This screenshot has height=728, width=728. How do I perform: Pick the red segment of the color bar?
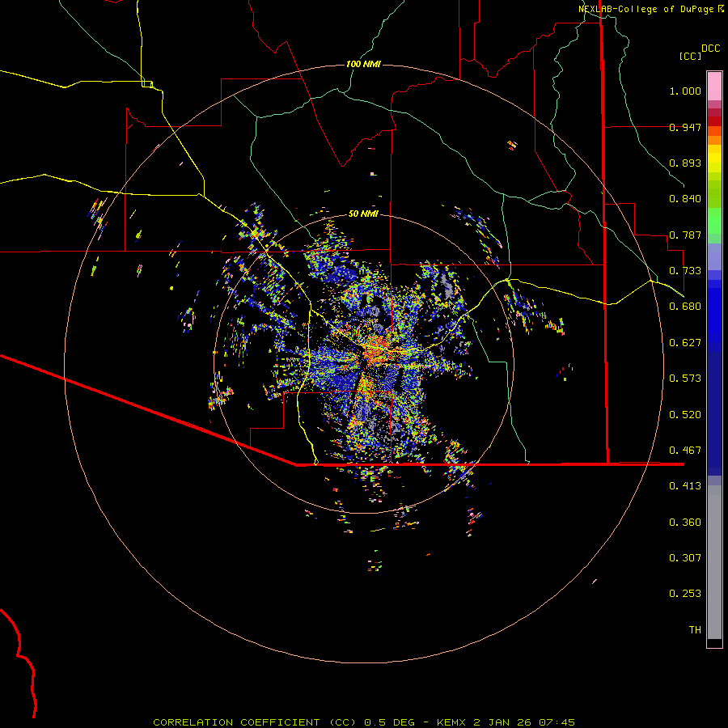coord(714,121)
